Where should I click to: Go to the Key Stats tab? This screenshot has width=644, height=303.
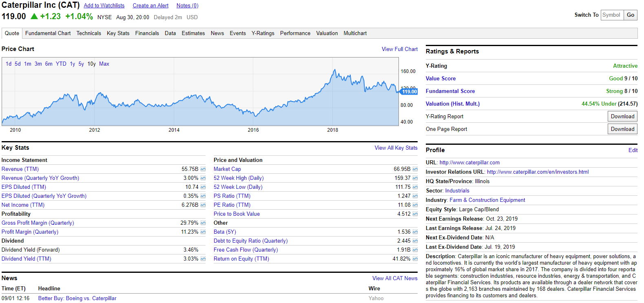pos(118,33)
